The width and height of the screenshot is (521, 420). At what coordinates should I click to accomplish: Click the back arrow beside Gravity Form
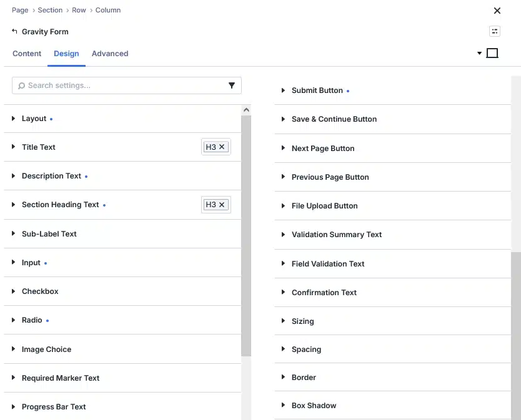point(14,31)
